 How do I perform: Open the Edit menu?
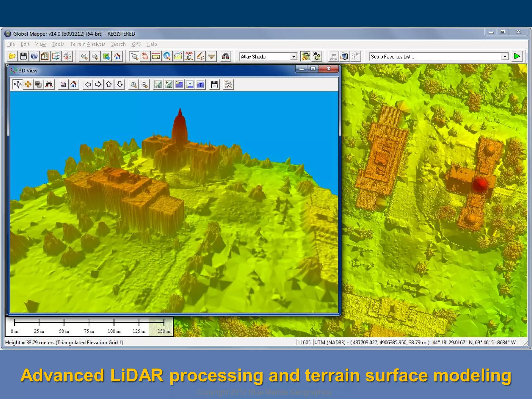pos(25,44)
